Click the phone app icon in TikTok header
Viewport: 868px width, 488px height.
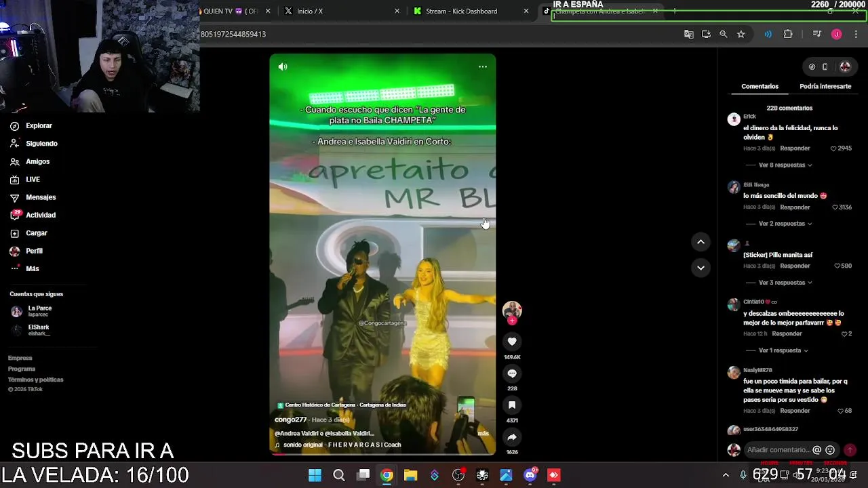tap(825, 66)
